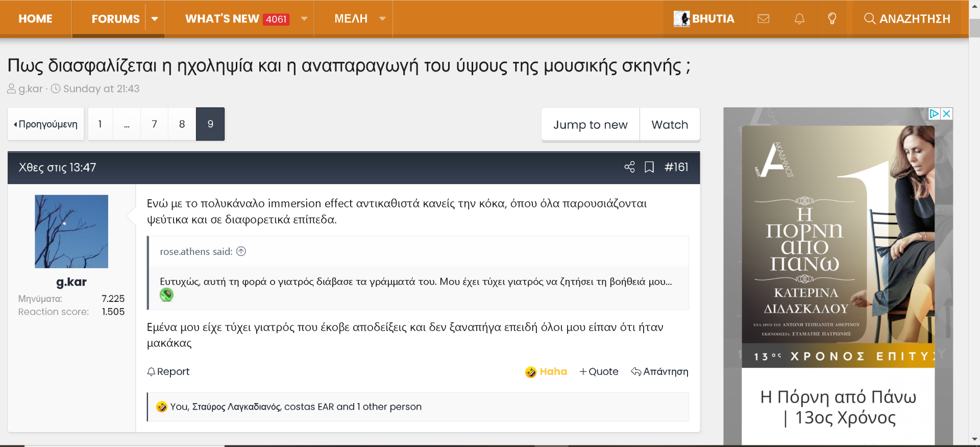This screenshot has height=447, width=980.
Task: Expand the What's New dropdown arrow
Action: pyautogui.click(x=304, y=19)
